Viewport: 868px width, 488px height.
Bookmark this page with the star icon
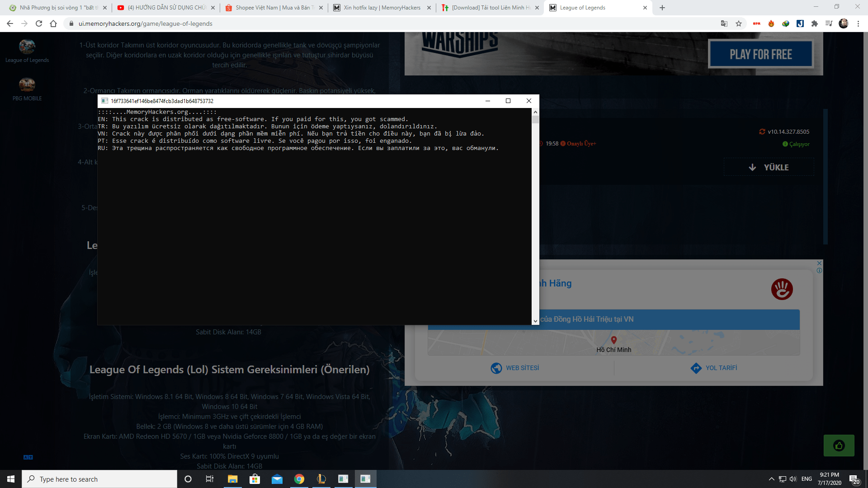coord(739,23)
